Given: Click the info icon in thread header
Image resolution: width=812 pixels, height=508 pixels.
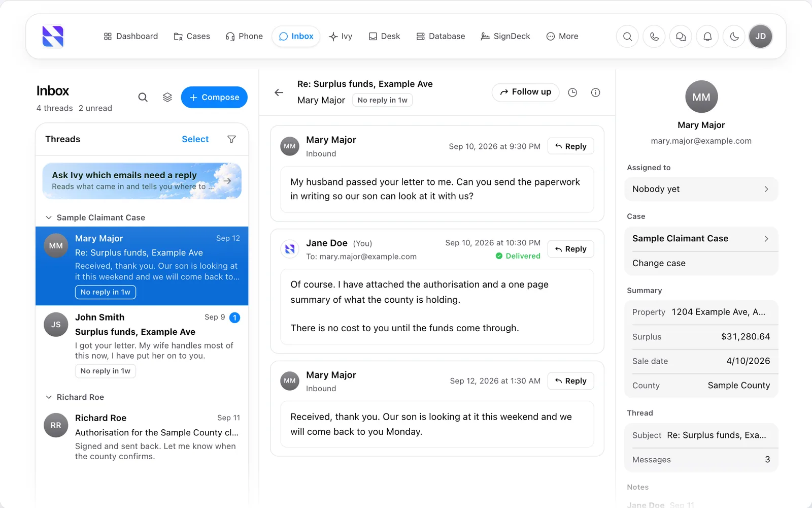Looking at the screenshot, I should (x=596, y=92).
